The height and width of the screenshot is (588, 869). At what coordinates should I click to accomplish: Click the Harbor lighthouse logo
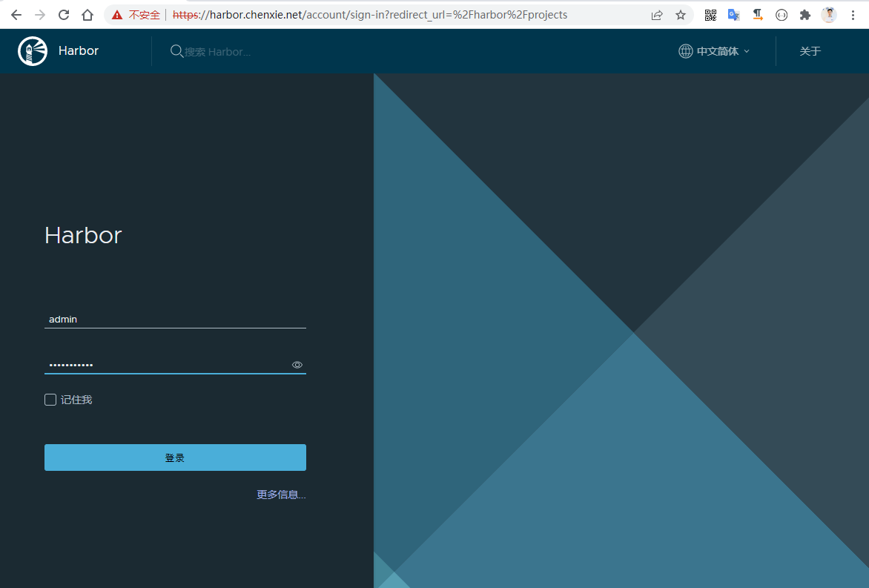(33, 51)
